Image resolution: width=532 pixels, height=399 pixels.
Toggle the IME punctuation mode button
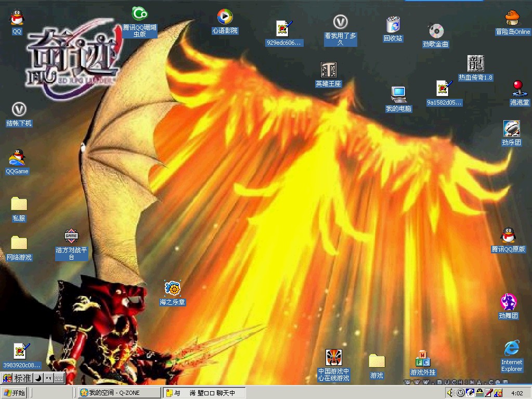48,378
